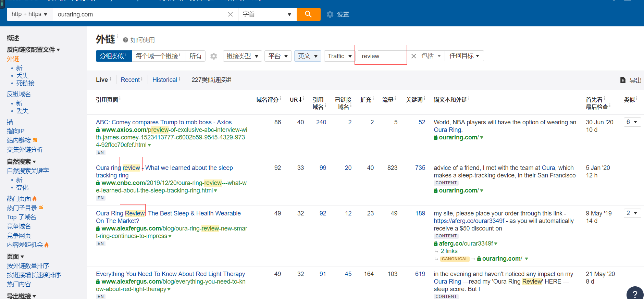644x299 pixels.
Task: Open 站内链接 sidebar link
Action: 19,140
